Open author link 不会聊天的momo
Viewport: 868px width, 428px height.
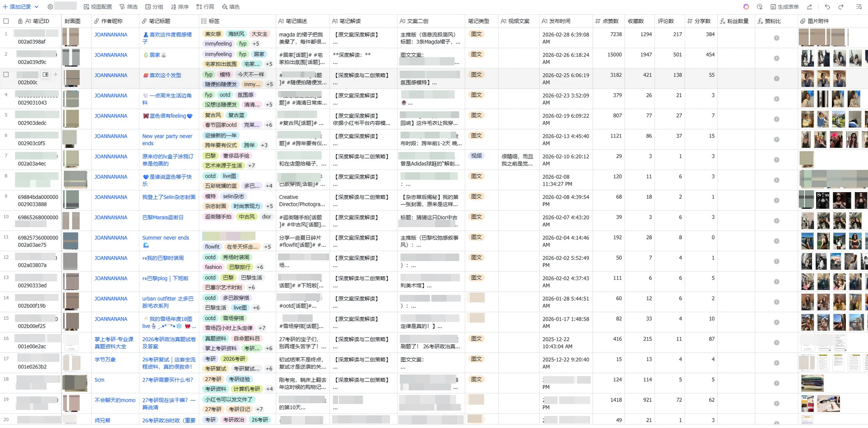[x=115, y=400]
